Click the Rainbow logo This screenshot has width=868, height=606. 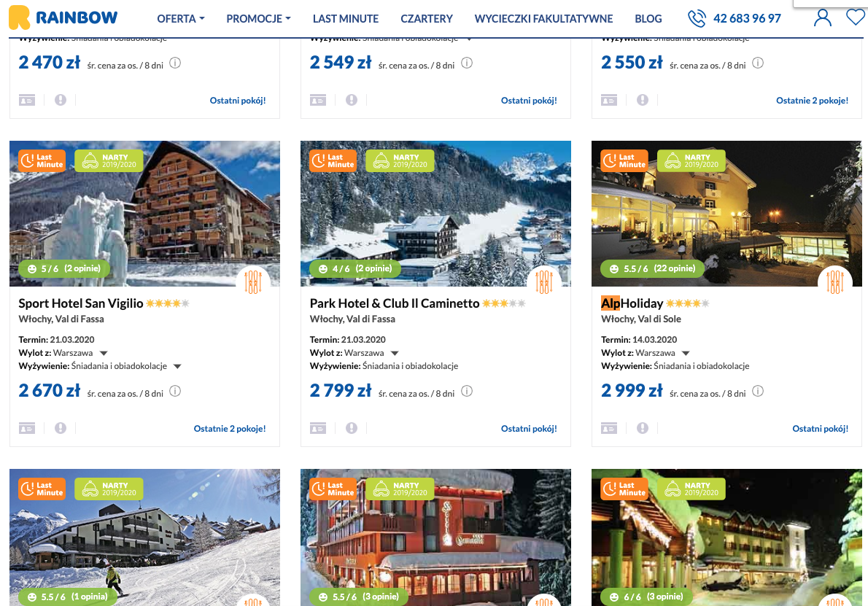[63, 18]
